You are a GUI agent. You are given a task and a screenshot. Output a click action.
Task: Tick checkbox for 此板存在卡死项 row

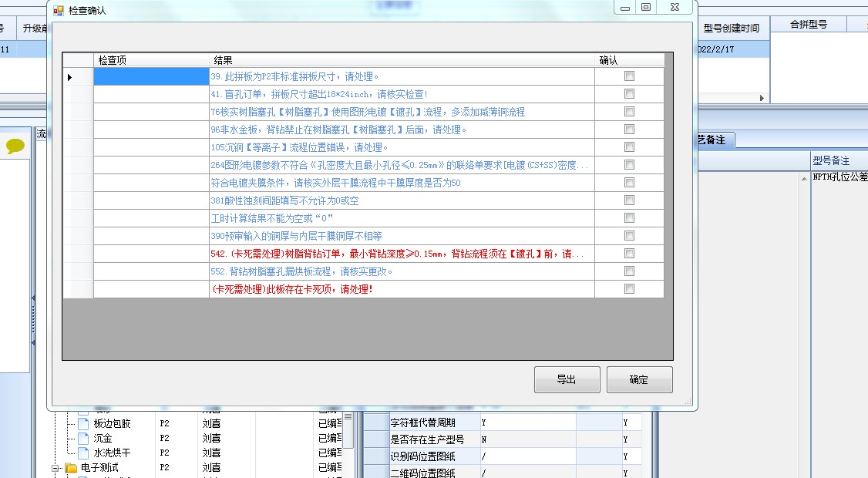[629, 289]
